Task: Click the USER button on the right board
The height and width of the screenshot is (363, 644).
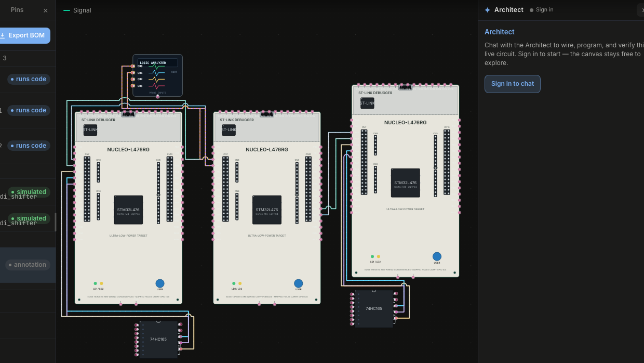Action: click(437, 256)
